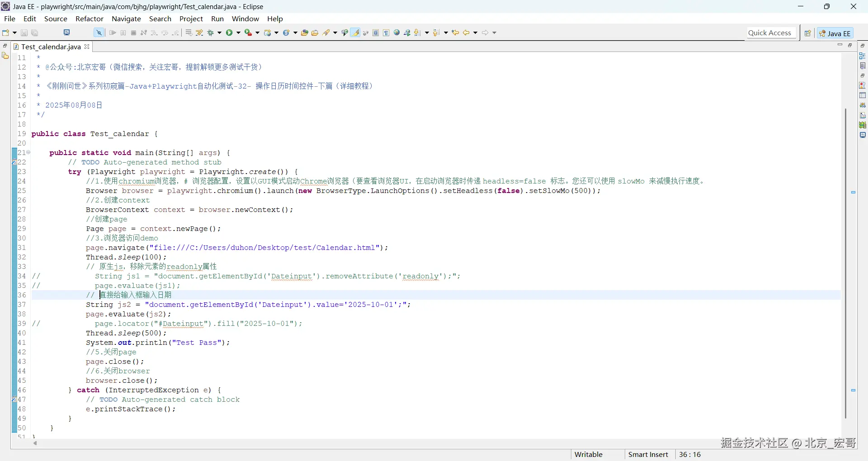
Task: Click the vertical scrollbar of the editor
Action: click(x=845, y=263)
